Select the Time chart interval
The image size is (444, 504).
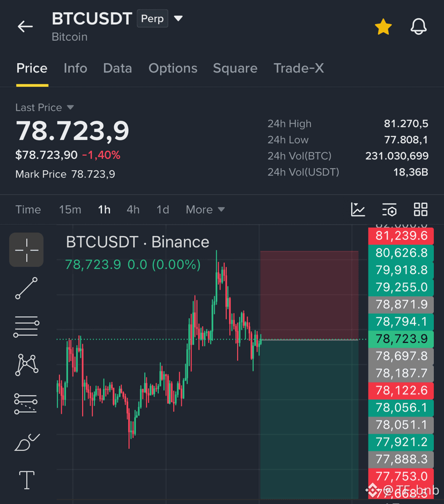(28, 209)
